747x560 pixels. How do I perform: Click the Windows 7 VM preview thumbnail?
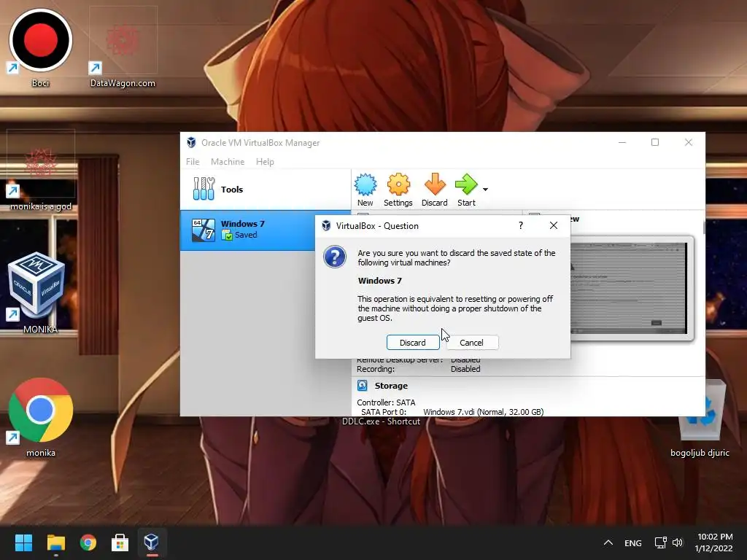tap(629, 288)
